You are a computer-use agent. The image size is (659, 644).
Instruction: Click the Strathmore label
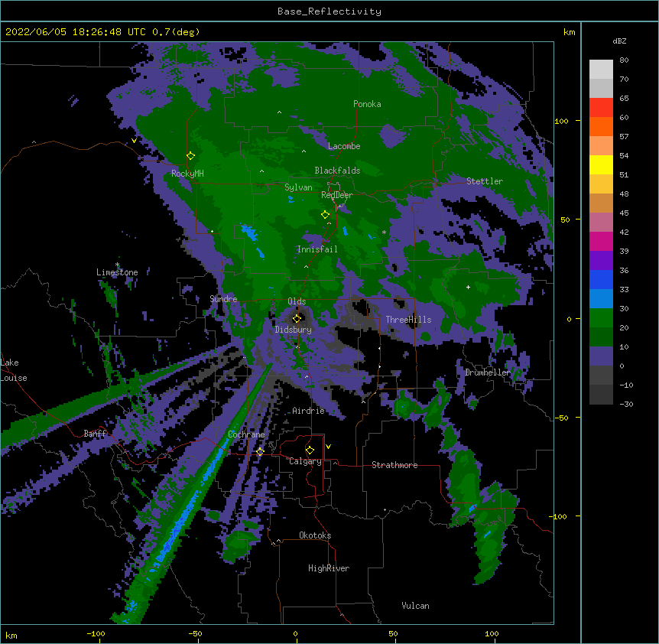(394, 465)
